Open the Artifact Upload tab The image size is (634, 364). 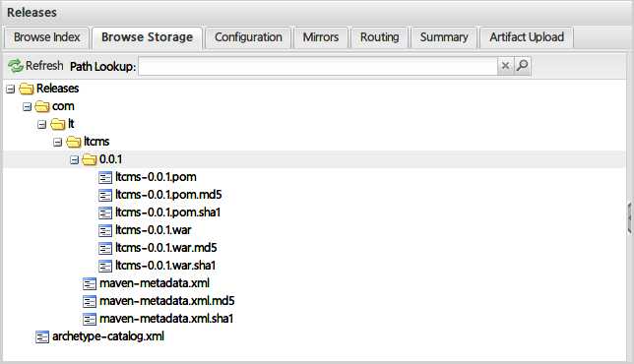click(527, 37)
